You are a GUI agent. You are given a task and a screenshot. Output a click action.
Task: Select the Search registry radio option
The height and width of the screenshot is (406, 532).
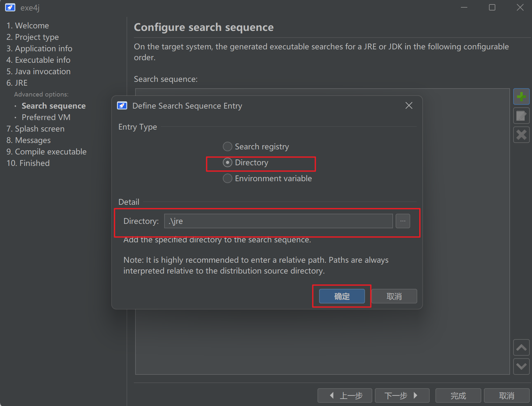pos(227,147)
